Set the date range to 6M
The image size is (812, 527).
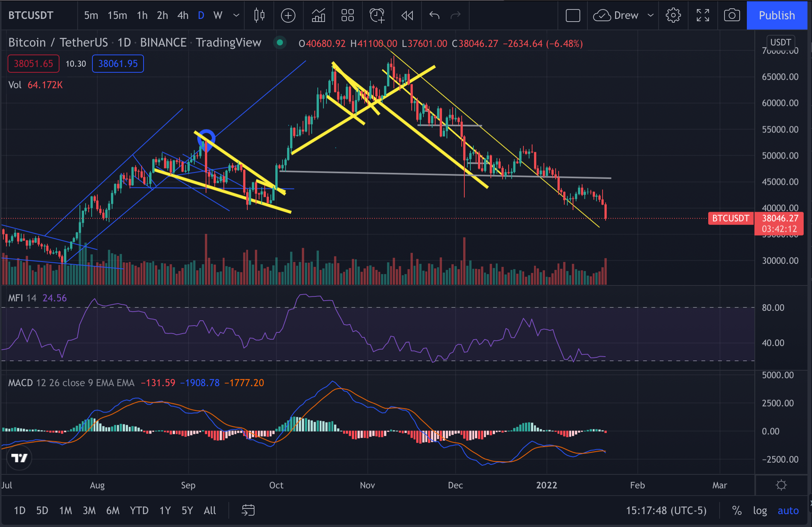[x=113, y=511]
